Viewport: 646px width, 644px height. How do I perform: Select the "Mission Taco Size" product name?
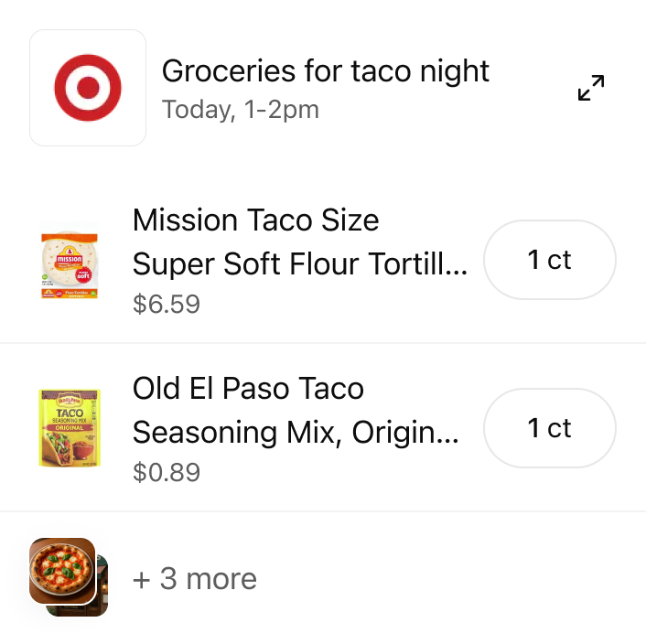(x=255, y=220)
